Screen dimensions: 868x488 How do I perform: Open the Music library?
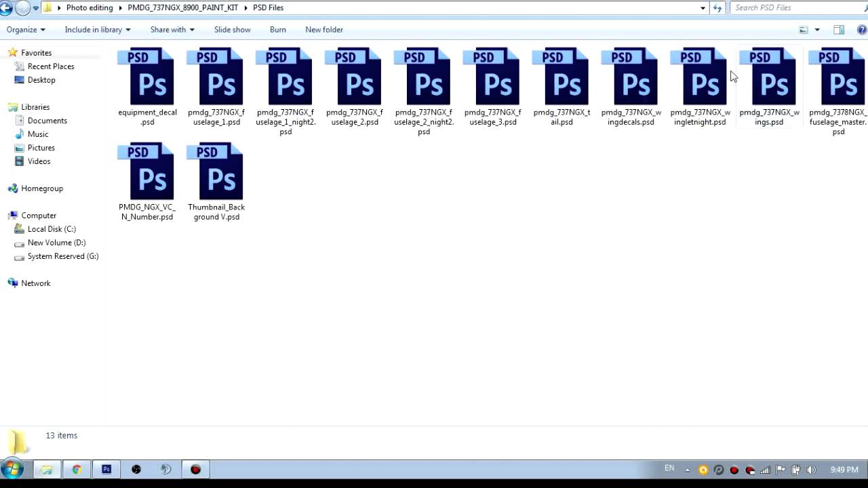[38, 134]
